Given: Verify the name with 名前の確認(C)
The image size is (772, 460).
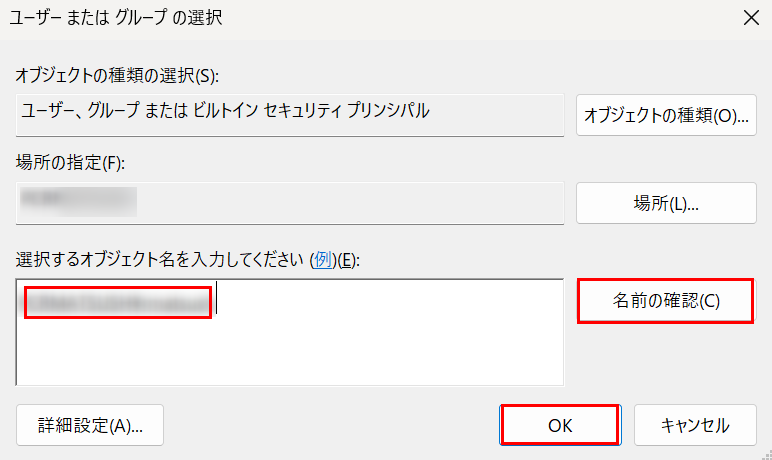Looking at the screenshot, I should click(x=666, y=300).
